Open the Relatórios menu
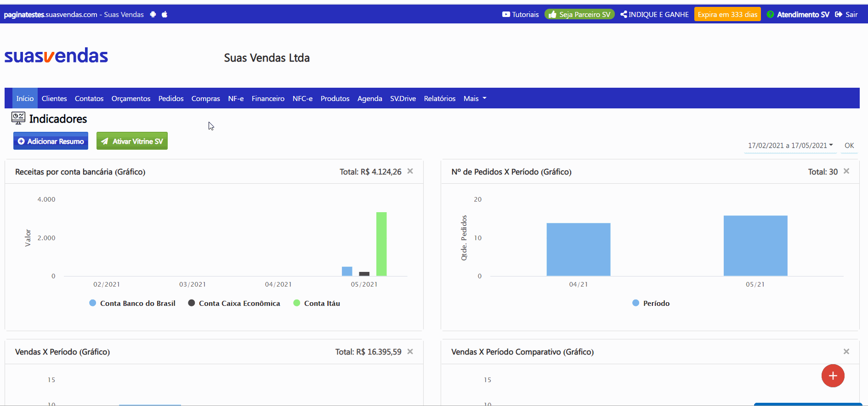The width and height of the screenshot is (868, 406). click(x=440, y=98)
